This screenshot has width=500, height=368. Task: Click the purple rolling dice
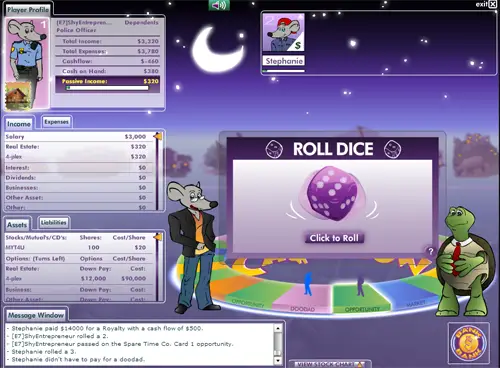[332, 194]
